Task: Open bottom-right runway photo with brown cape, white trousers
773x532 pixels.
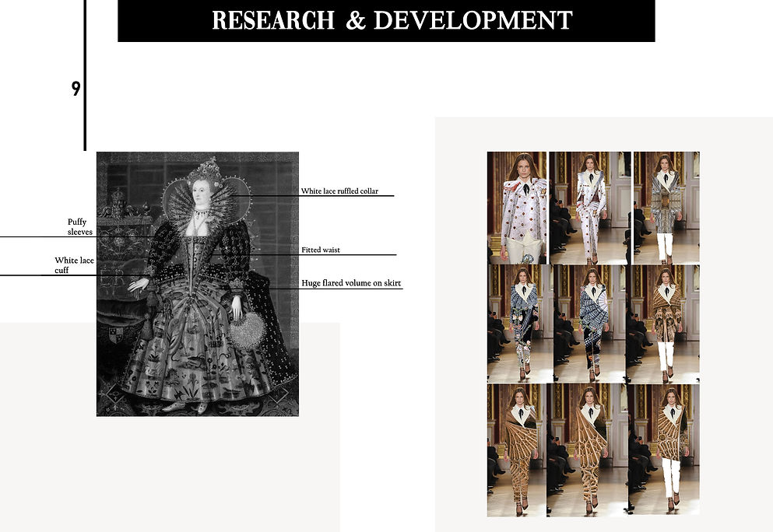Action: 664,450
